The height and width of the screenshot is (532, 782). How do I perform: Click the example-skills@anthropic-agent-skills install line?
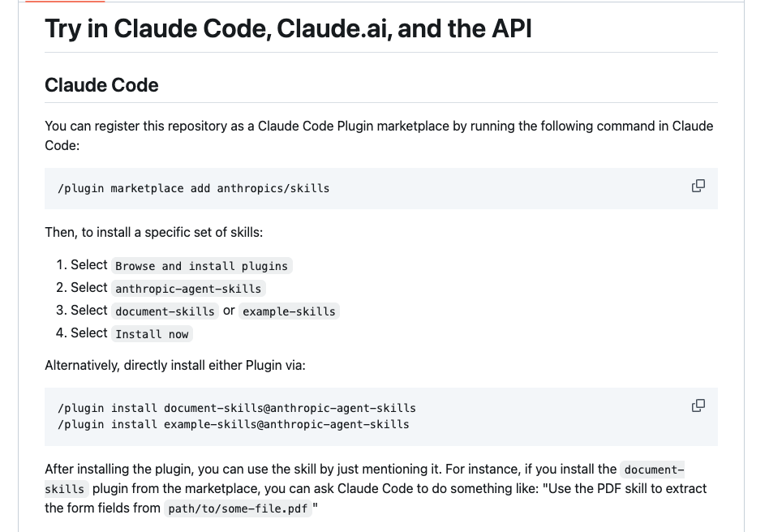click(x=234, y=424)
